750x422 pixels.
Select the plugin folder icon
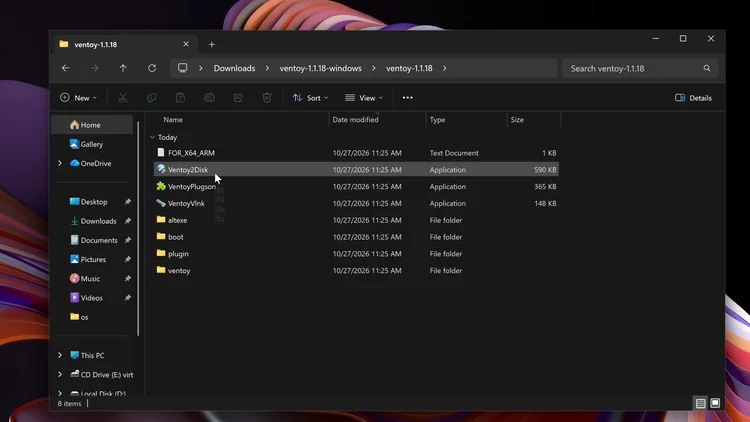pyautogui.click(x=161, y=253)
